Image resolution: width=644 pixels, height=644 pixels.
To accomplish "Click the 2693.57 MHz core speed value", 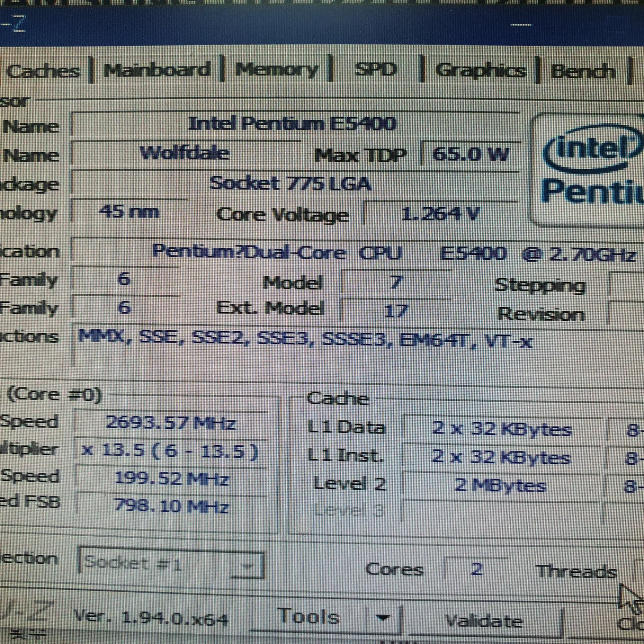I will [x=171, y=423].
